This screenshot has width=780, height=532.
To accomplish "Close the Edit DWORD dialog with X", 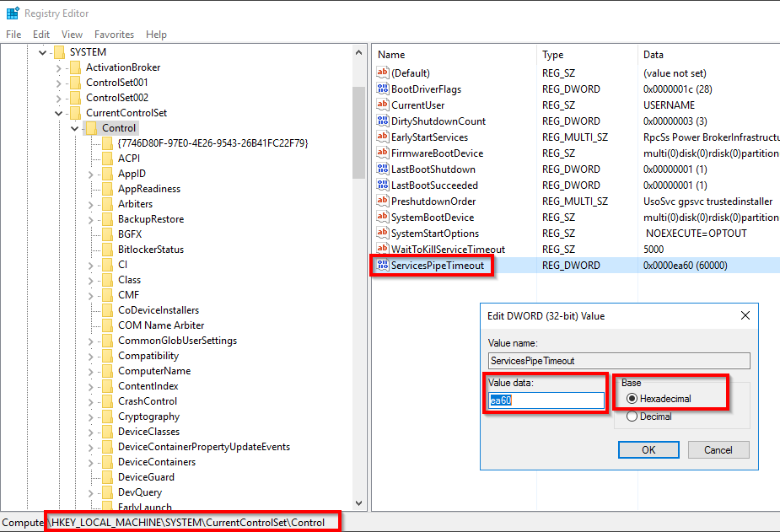I will [745, 316].
